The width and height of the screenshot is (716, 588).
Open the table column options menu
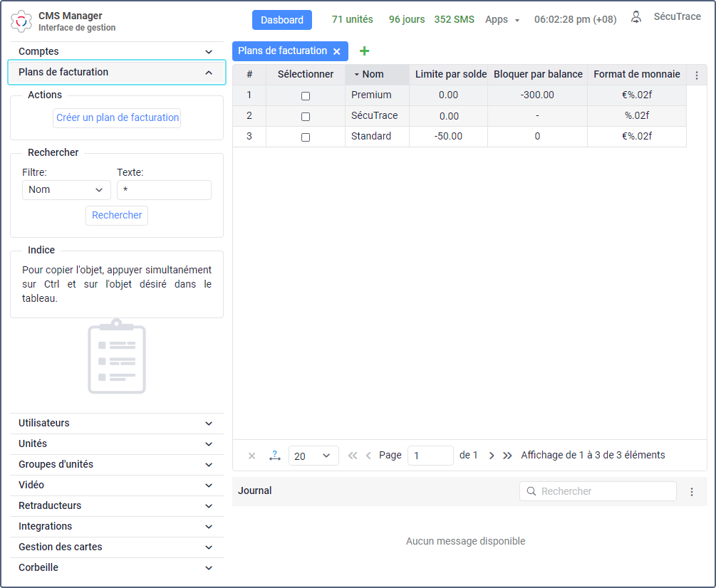(x=697, y=75)
